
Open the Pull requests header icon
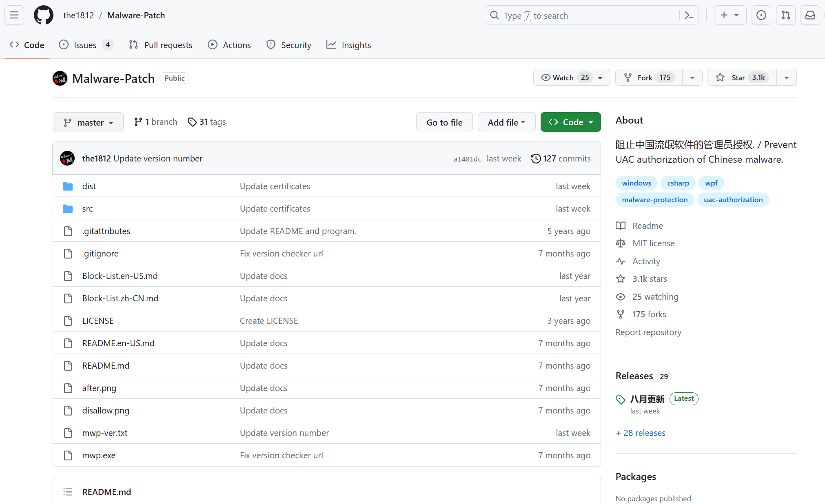pyautogui.click(x=785, y=15)
